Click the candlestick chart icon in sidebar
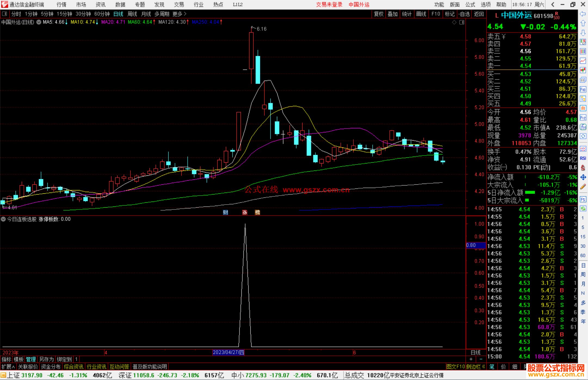 tap(583, 70)
